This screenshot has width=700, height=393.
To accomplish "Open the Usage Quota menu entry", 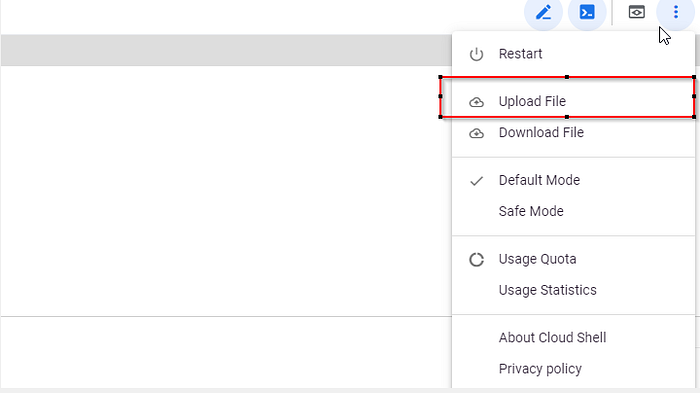I will coord(573,259).
